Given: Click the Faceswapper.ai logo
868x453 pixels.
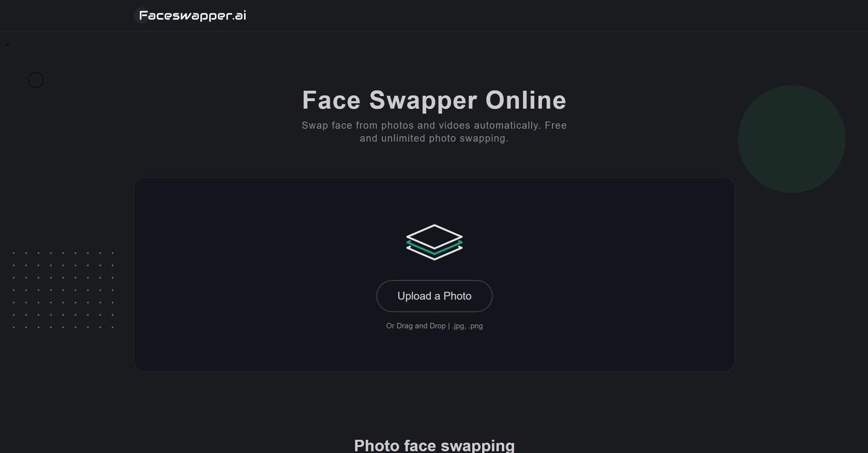Looking at the screenshot, I should pyautogui.click(x=192, y=16).
